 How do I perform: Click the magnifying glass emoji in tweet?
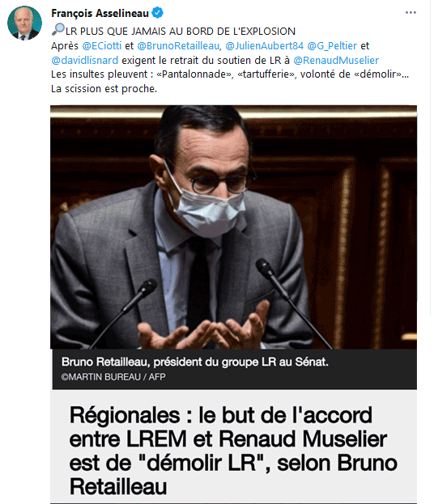pos(58,29)
